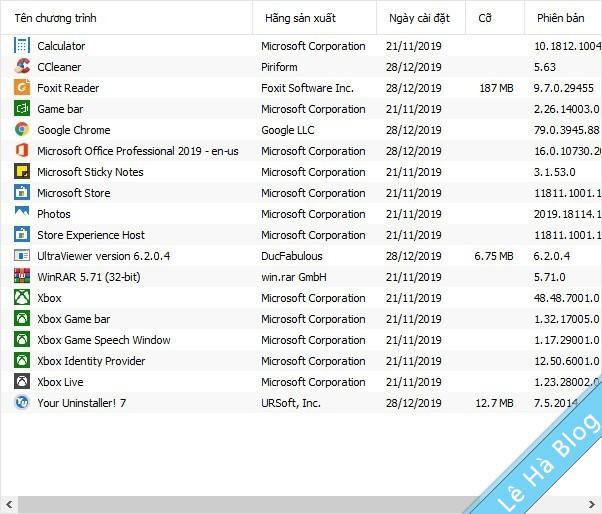
Task: Select the WinRAR 5.71 (32-bit) name
Action: point(89,277)
